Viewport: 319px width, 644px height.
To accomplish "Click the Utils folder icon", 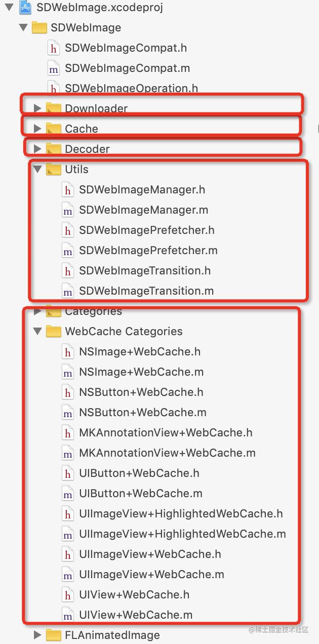I will click(54, 169).
